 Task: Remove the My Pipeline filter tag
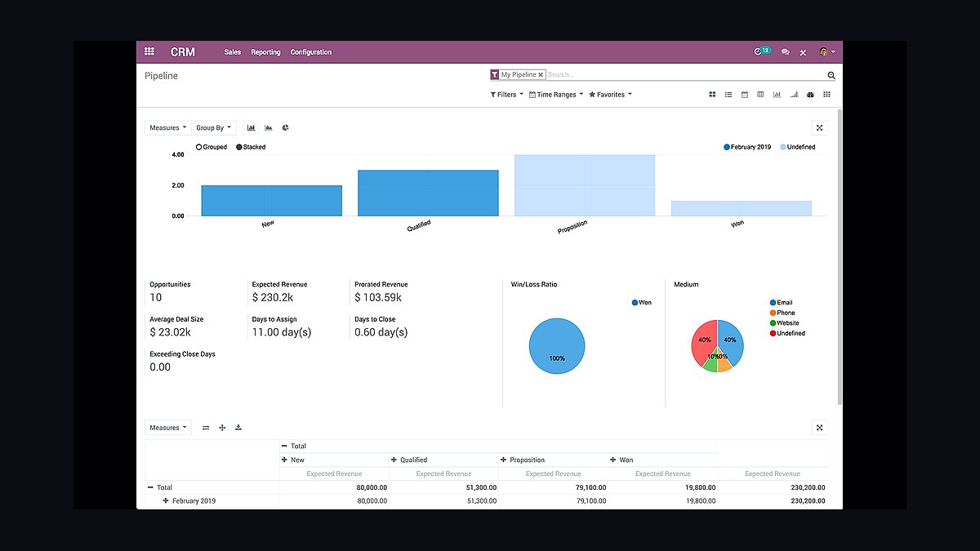point(541,74)
